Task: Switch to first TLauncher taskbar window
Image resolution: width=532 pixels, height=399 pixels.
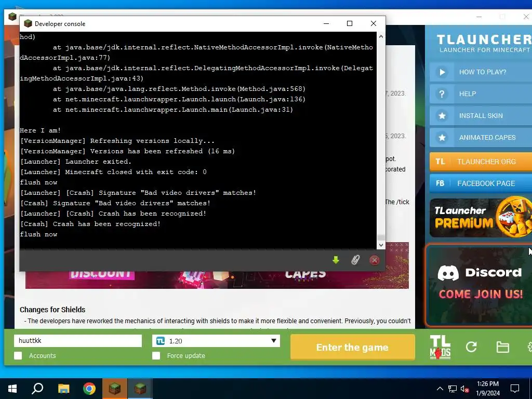Action: click(115, 389)
